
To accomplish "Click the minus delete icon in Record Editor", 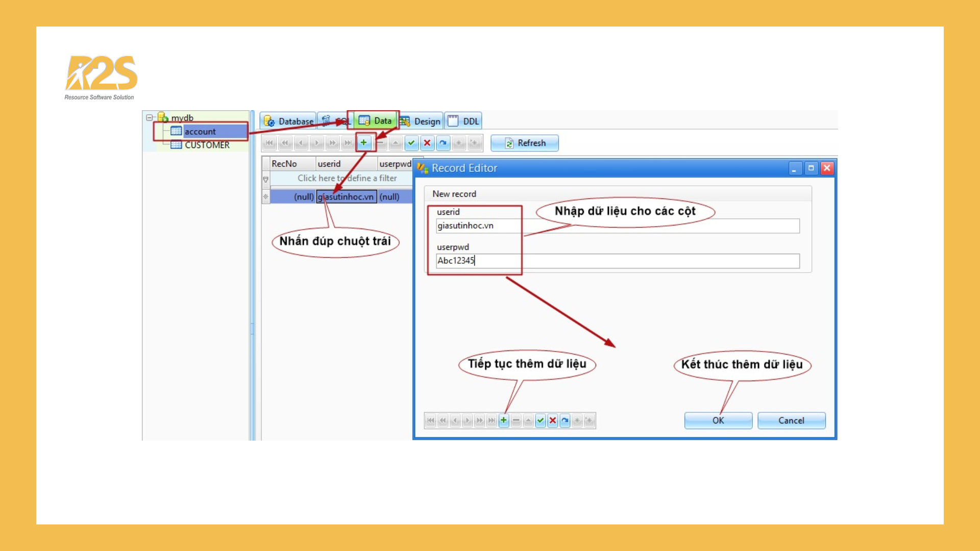I will click(516, 420).
